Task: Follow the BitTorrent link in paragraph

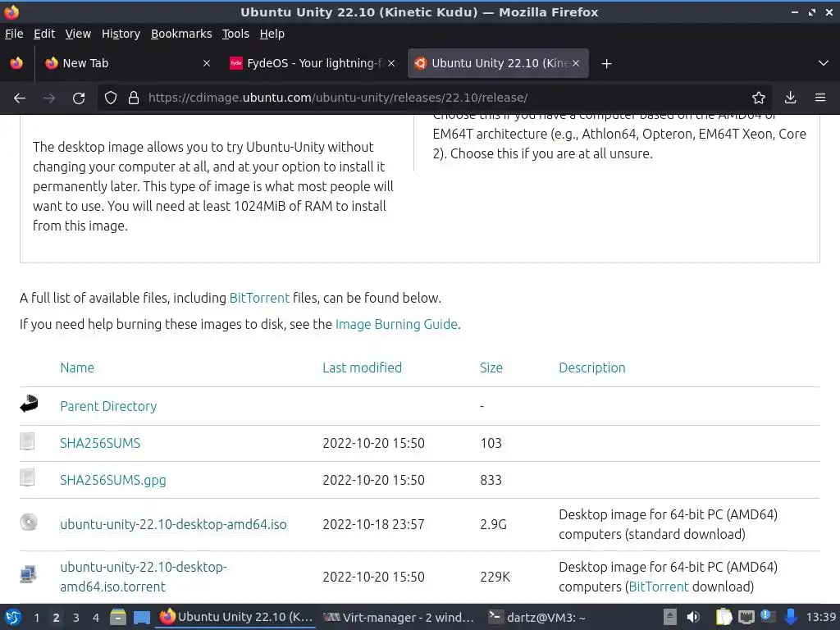Action: (x=259, y=298)
